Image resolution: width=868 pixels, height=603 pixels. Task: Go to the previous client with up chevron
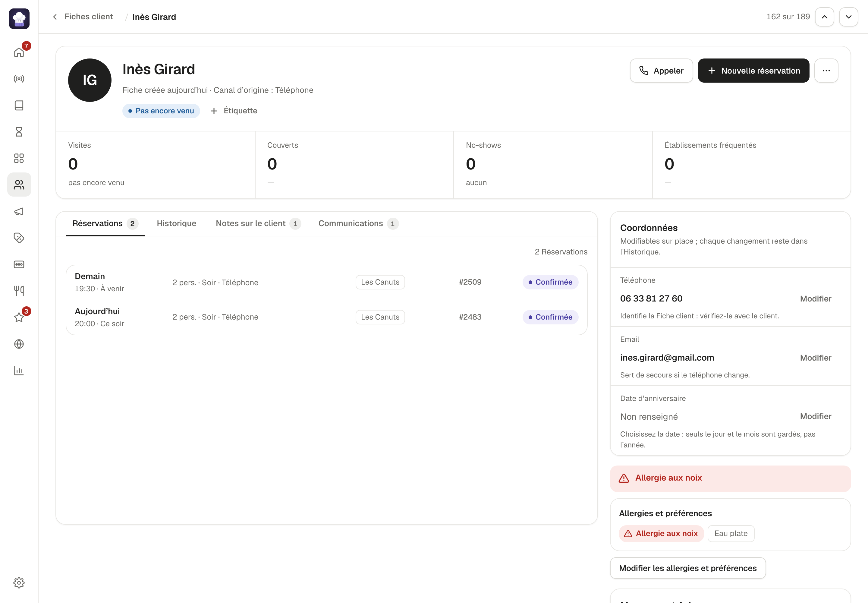click(x=825, y=17)
